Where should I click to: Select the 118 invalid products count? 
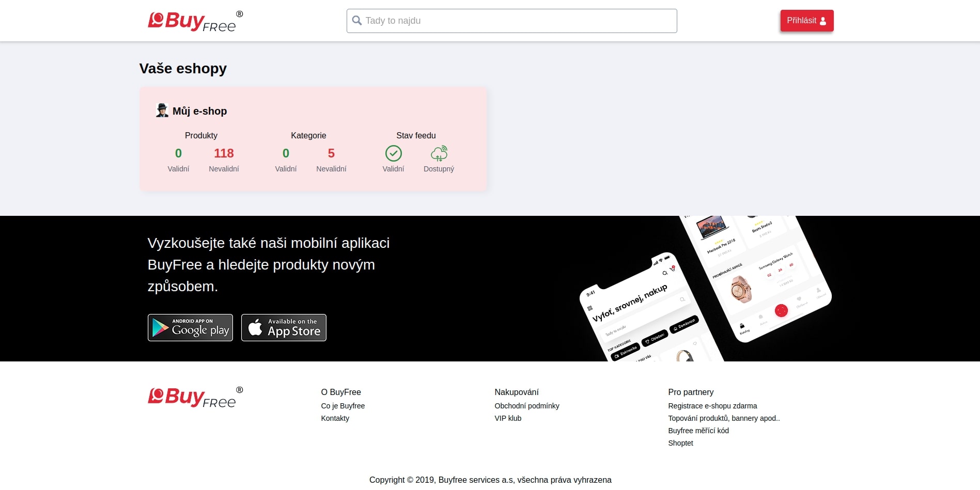224,153
